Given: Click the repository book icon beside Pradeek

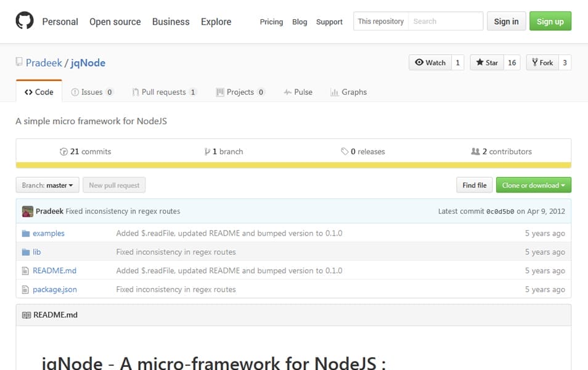Looking at the screenshot, I should pos(19,62).
